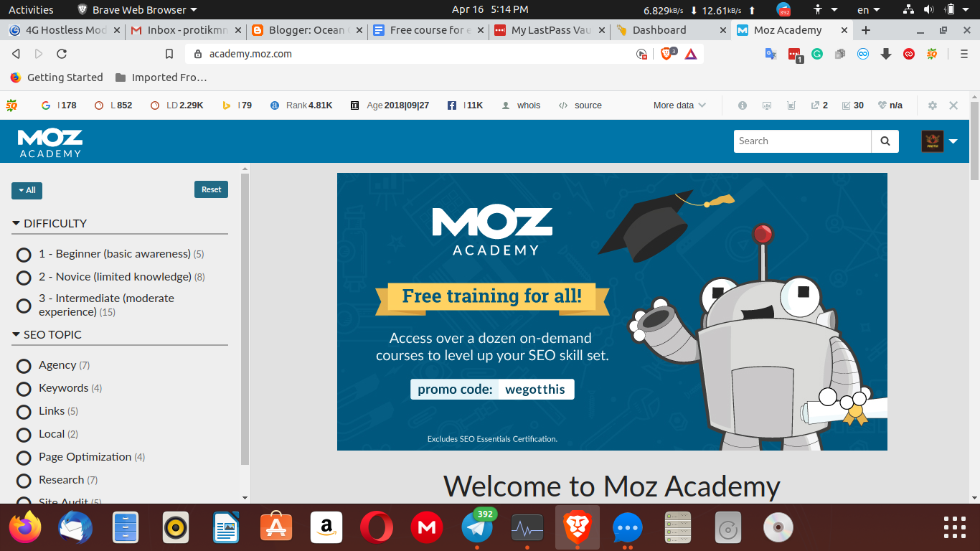Image resolution: width=980 pixels, height=551 pixels.
Task: Collapse the DIFFICULTY filter section
Action: (50, 224)
